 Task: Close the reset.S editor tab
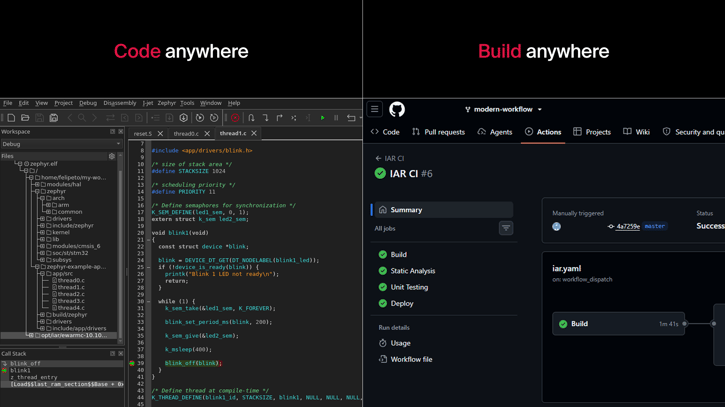coord(160,134)
